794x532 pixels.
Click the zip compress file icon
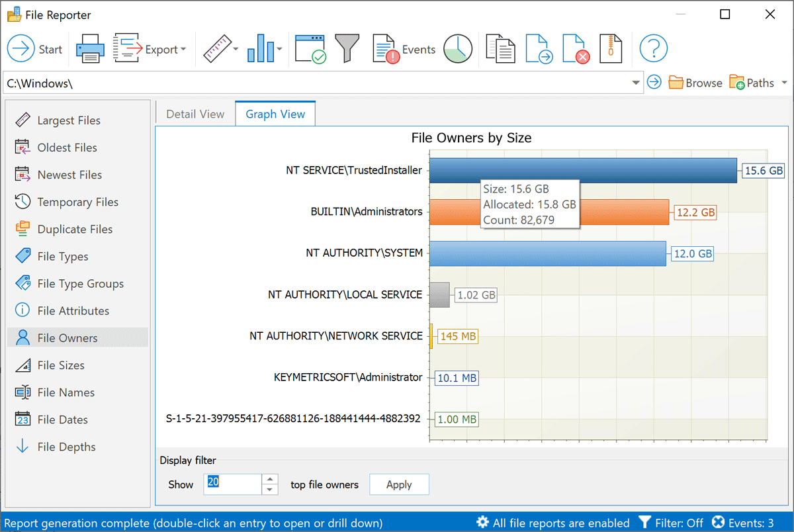[x=611, y=49]
